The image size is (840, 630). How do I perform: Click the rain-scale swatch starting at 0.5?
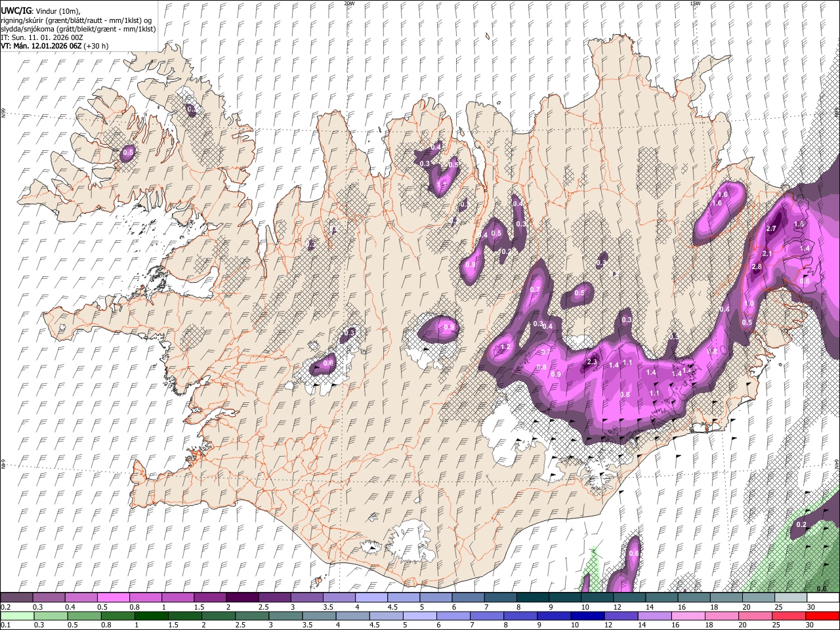click(x=85, y=616)
